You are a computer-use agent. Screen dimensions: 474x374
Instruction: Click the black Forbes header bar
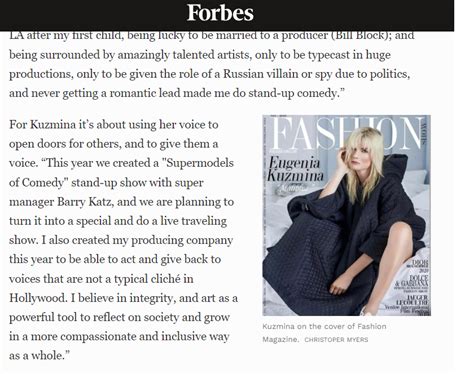tap(227, 15)
